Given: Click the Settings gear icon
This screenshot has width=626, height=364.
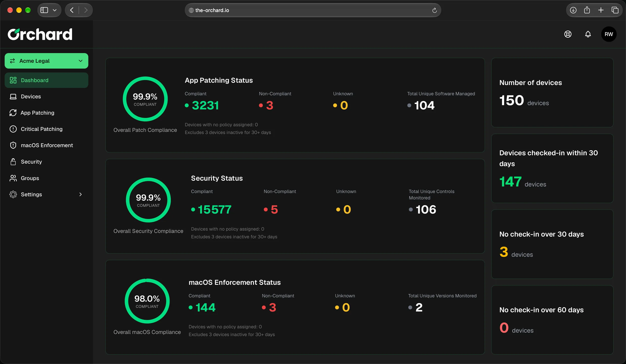Looking at the screenshot, I should [x=13, y=194].
